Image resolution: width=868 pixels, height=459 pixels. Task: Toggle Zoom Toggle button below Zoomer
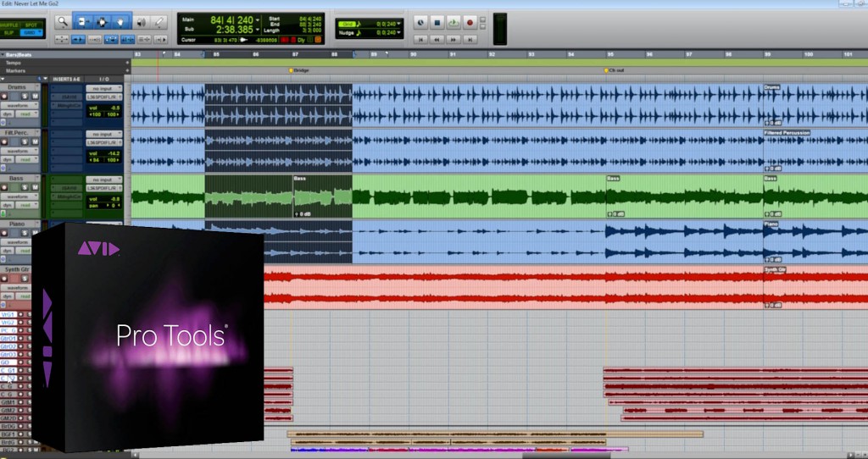pos(61,39)
